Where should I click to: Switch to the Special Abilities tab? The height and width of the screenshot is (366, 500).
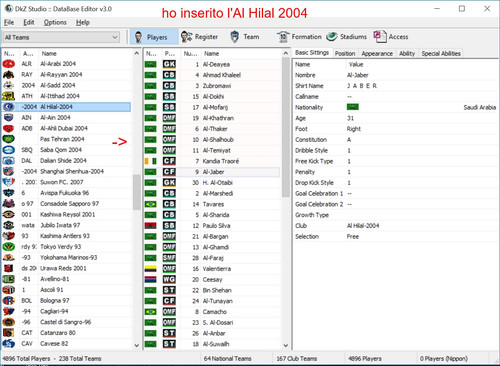coord(441,53)
